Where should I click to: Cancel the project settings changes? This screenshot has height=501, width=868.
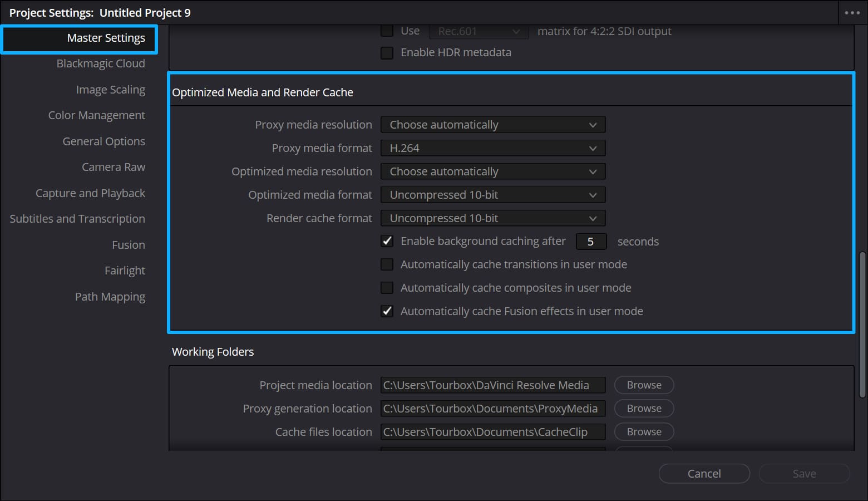[704, 473]
